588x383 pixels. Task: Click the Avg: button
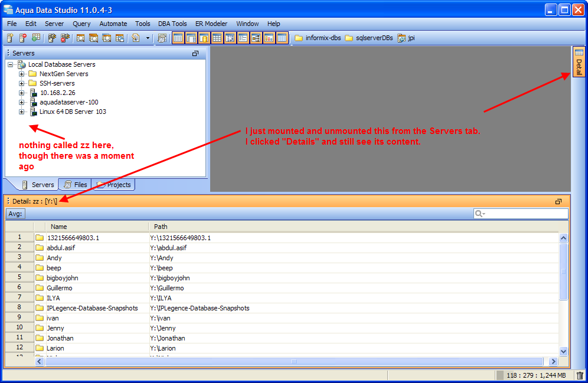[15, 214]
